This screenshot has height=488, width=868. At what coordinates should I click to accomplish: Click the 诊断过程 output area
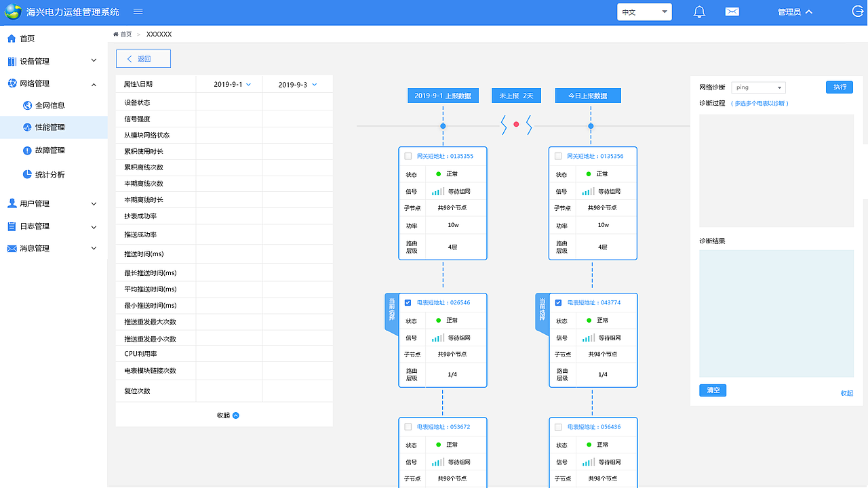(776, 171)
